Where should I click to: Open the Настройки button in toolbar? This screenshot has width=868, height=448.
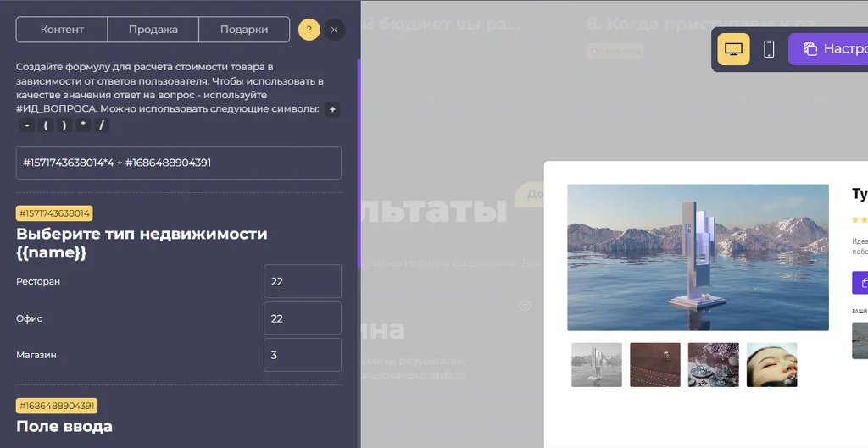tap(828, 49)
